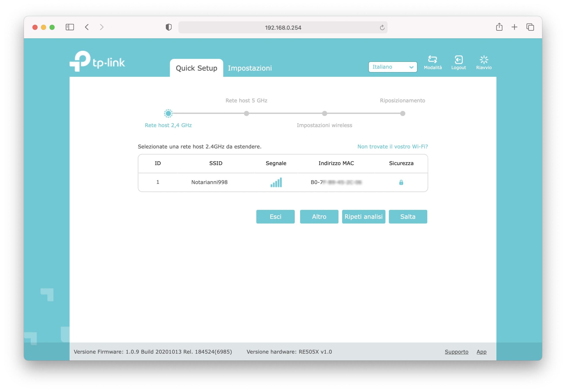566x392 pixels.
Task: Open the 'Non trovate il vostro Wi-Fi?' link
Action: click(392, 147)
